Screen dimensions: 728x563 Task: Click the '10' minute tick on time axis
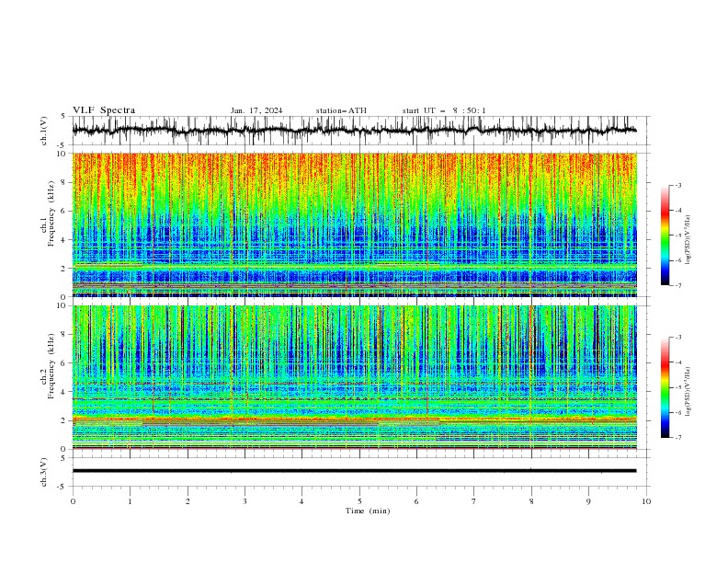point(646,501)
